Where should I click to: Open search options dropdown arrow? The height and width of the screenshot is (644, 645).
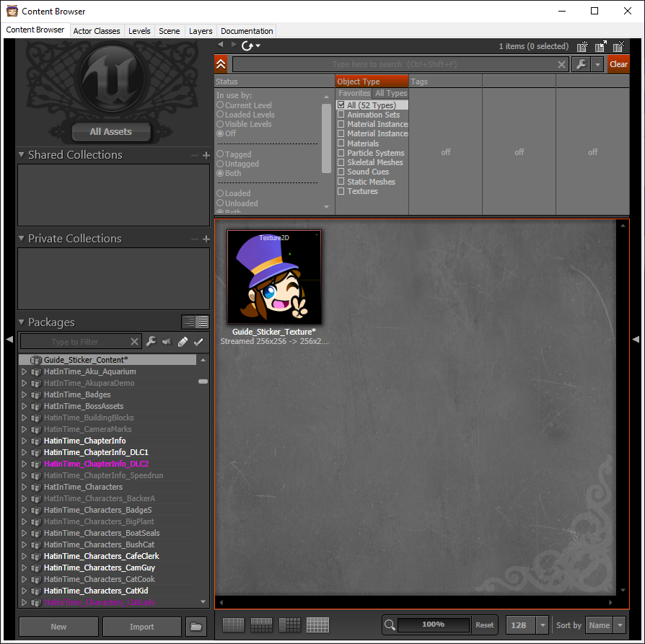click(x=597, y=65)
